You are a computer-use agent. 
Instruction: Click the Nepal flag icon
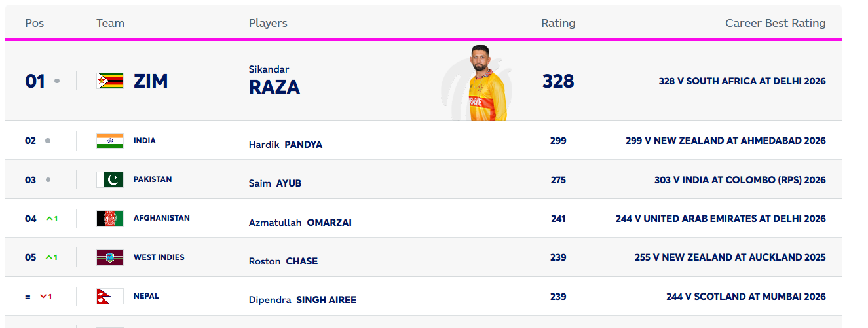[109, 296]
